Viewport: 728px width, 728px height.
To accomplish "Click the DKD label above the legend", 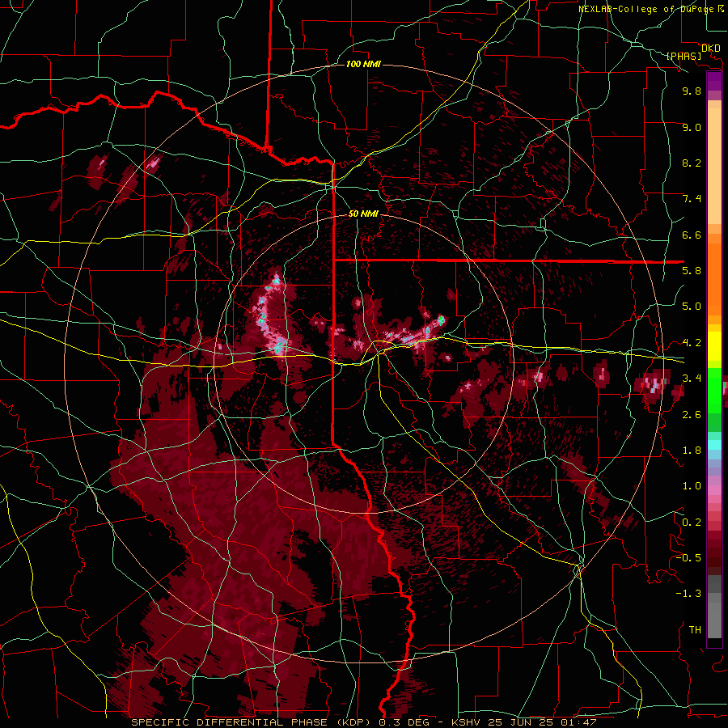I will 710,48.
